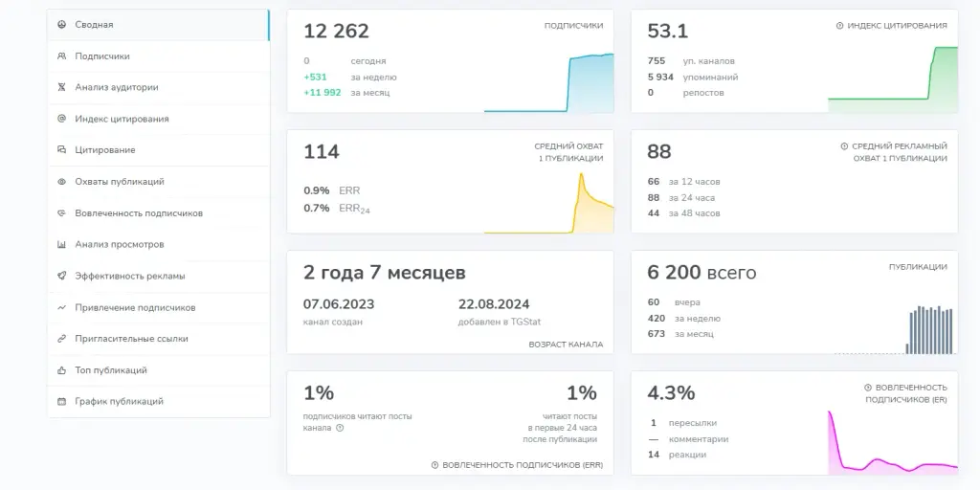Click the Индекс цитирования @ icon in sidebar
Image resolution: width=980 pixels, height=490 pixels.
pyautogui.click(x=61, y=118)
